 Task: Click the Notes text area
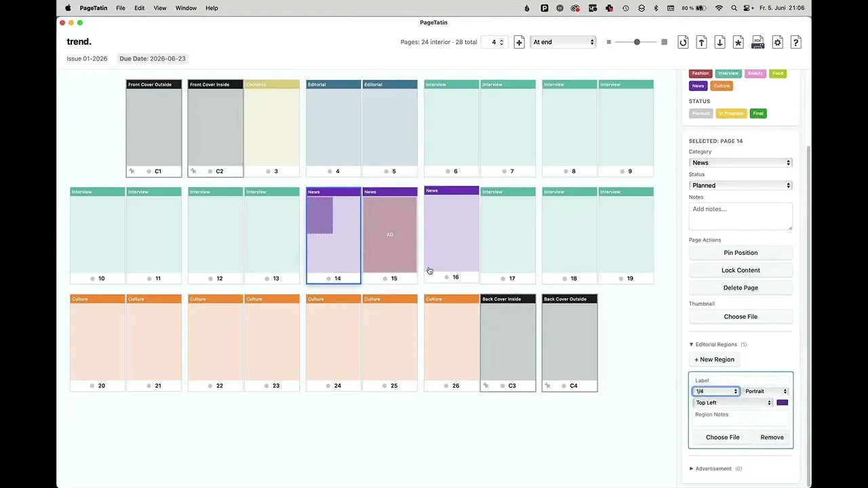point(741,216)
